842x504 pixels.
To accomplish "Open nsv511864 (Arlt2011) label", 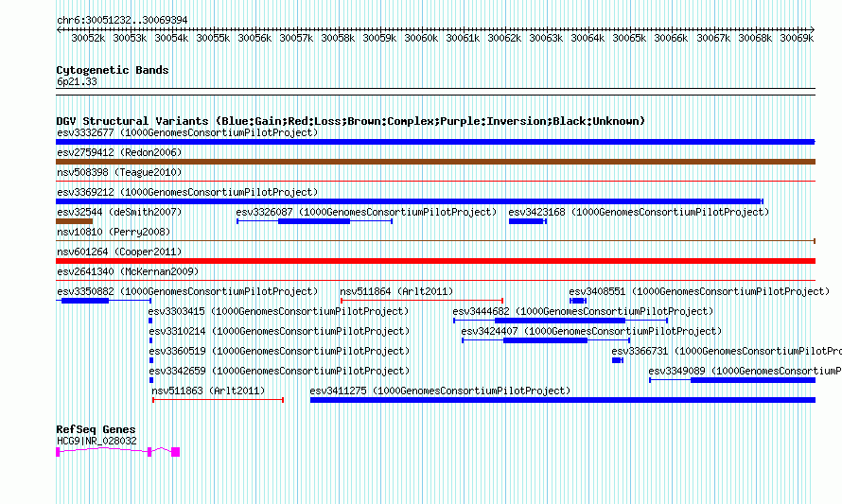I will 396,291.
